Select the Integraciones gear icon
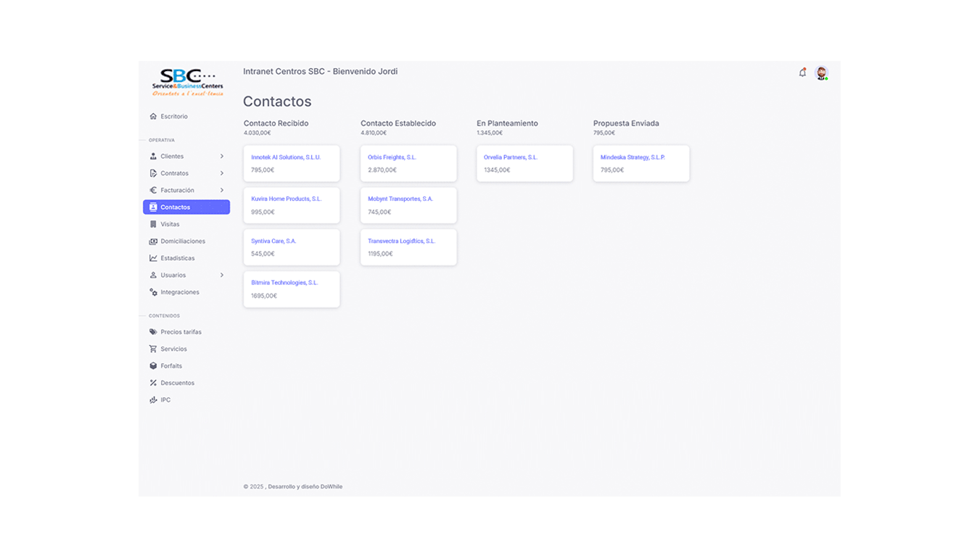Image resolution: width=980 pixels, height=551 pixels. pyautogui.click(x=152, y=291)
